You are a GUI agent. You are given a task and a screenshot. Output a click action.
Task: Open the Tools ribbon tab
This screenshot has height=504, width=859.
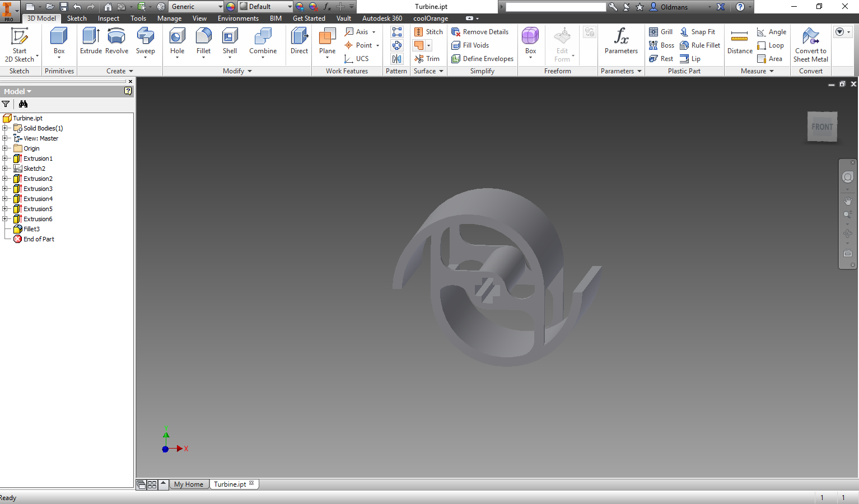pyautogui.click(x=138, y=18)
